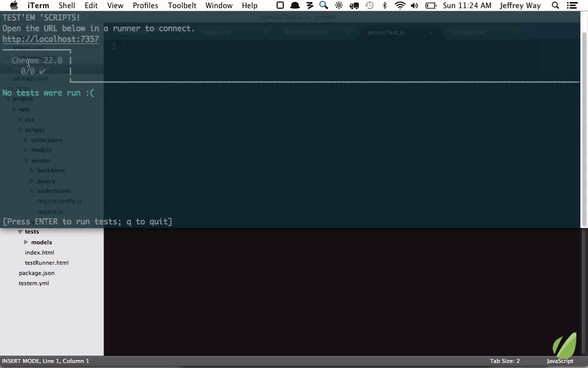Viewport: 588px width, 368px height.
Task: Click the Bluetooth status icon
Action: tap(384, 5)
